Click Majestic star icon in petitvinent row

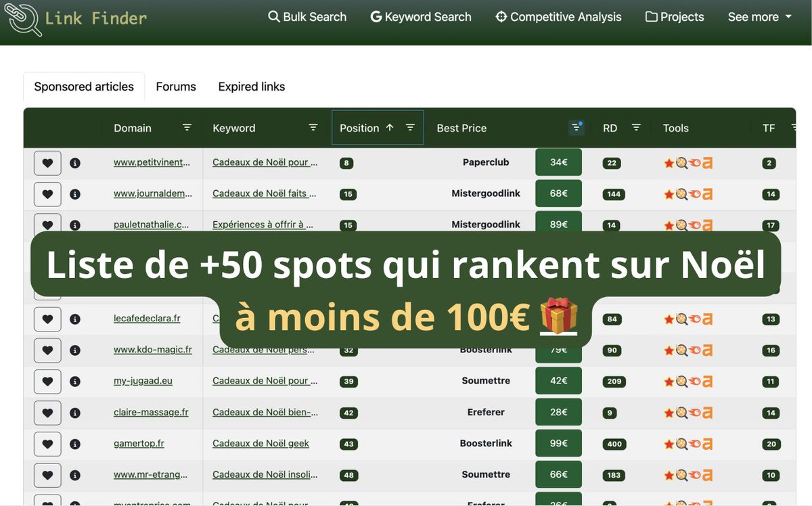pos(669,163)
